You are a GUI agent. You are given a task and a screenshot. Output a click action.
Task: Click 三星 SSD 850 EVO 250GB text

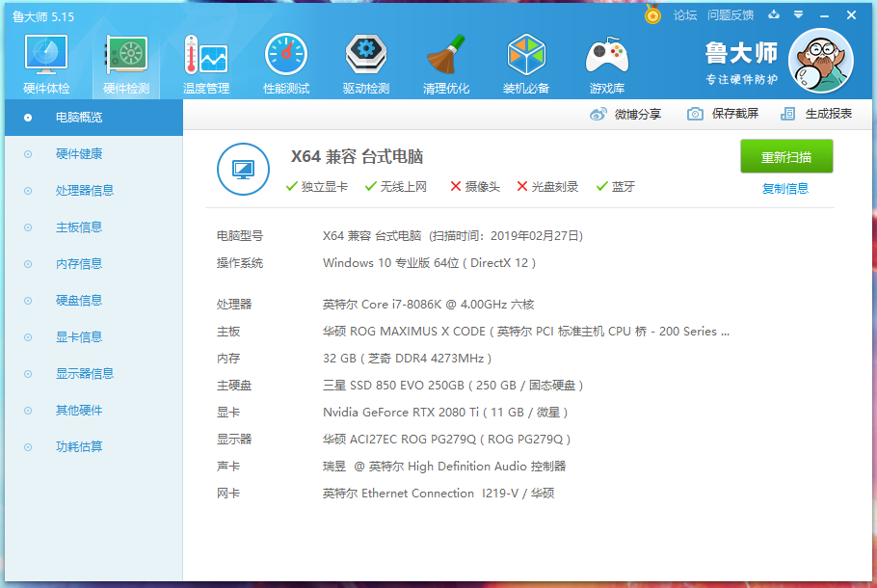[x=453, y=386]
